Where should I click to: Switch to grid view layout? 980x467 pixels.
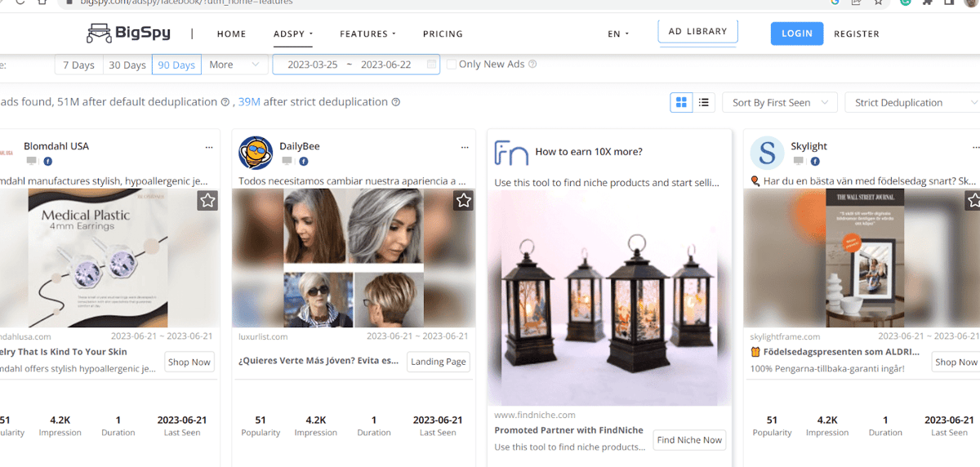681,102
